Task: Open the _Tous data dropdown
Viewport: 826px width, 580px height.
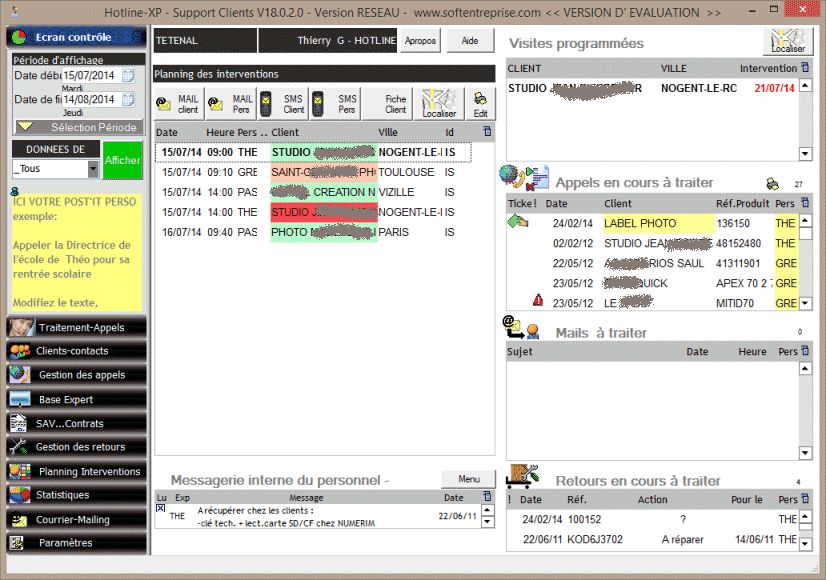Action: (93, 169)
